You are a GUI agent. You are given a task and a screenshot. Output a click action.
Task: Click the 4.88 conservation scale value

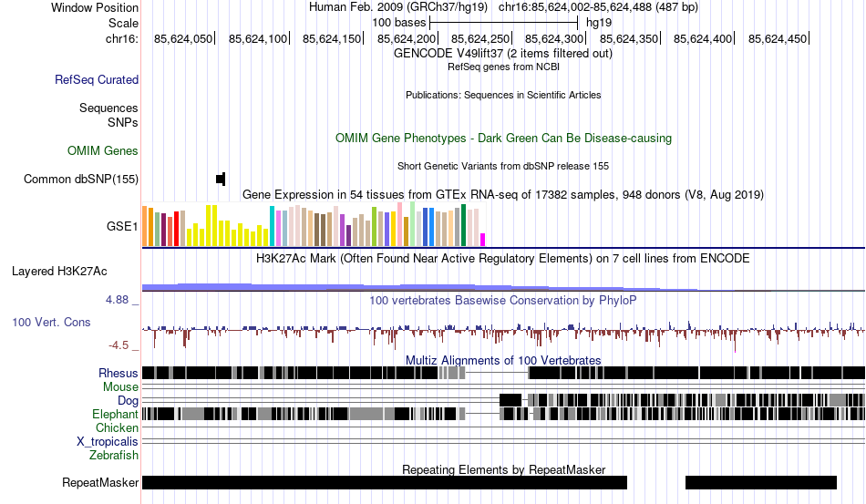(x=117, y=299)
